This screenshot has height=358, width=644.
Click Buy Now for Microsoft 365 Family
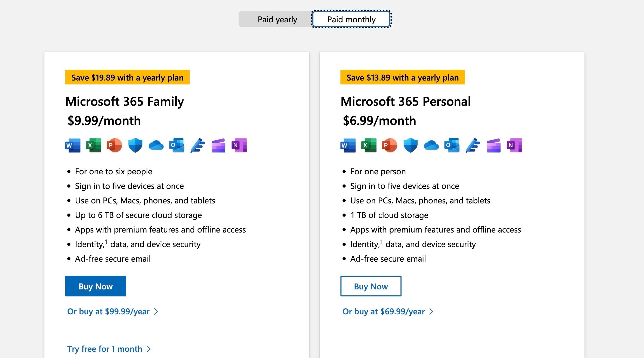95,286
